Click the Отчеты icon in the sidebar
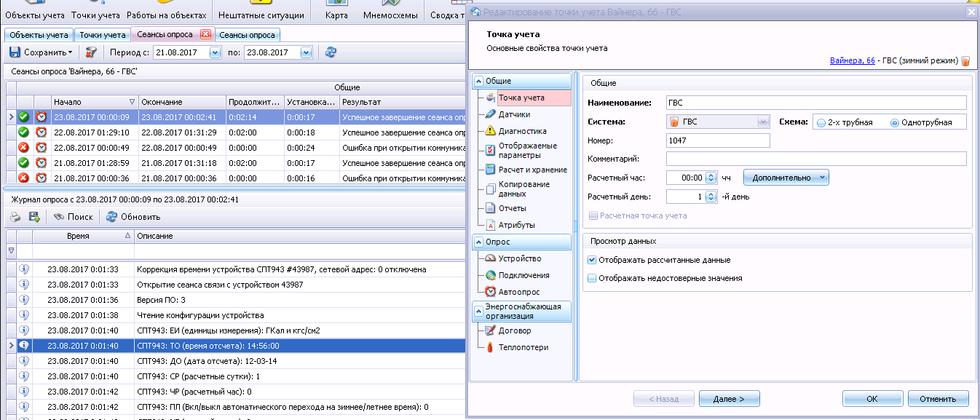980x420 pixels. (491, 208)
